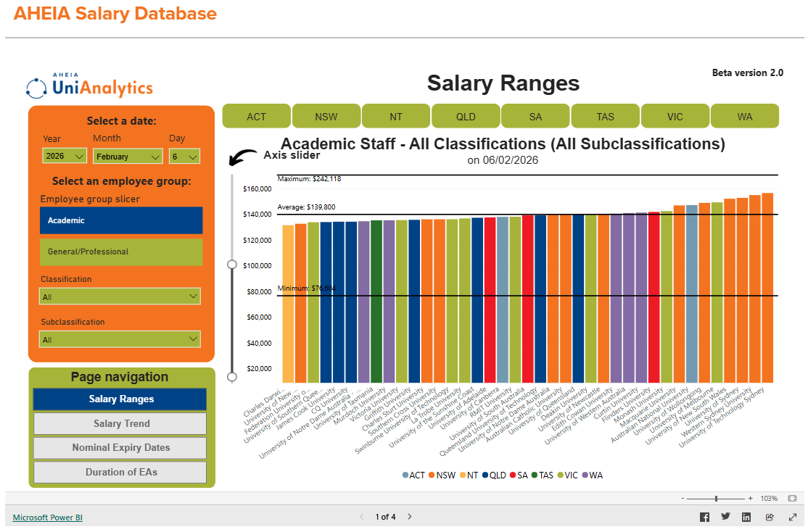Expand the Subclassification dropdown

pyautogui.click(x=120, y=339)
